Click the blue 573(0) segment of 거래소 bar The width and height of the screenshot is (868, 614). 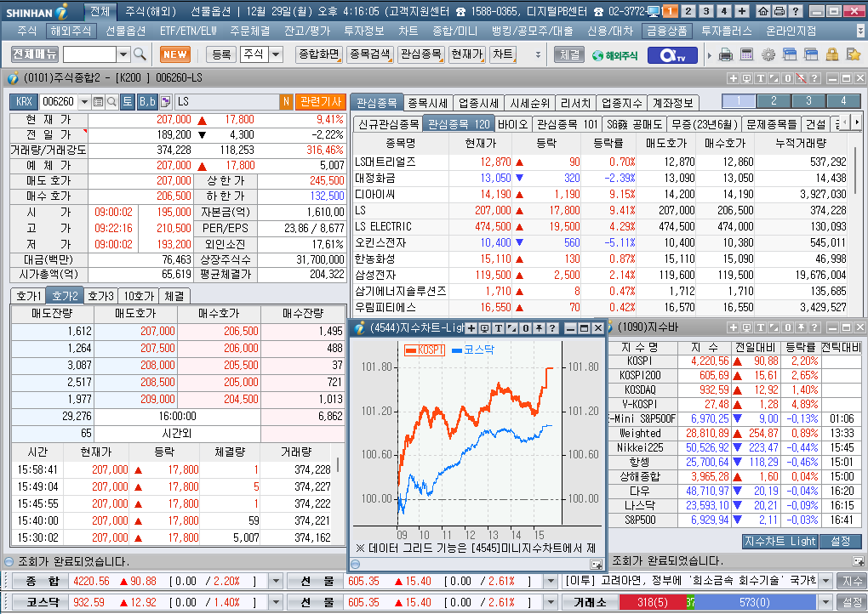755,602
